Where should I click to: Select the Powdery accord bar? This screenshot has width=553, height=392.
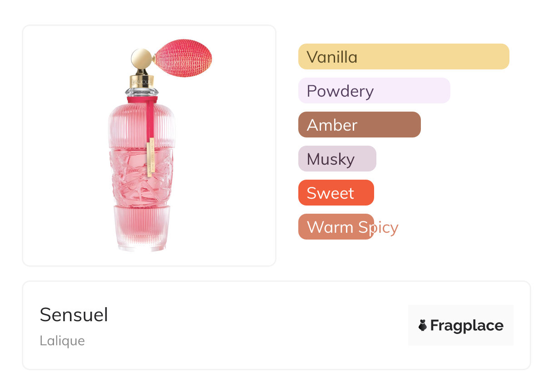pos(374,91)
